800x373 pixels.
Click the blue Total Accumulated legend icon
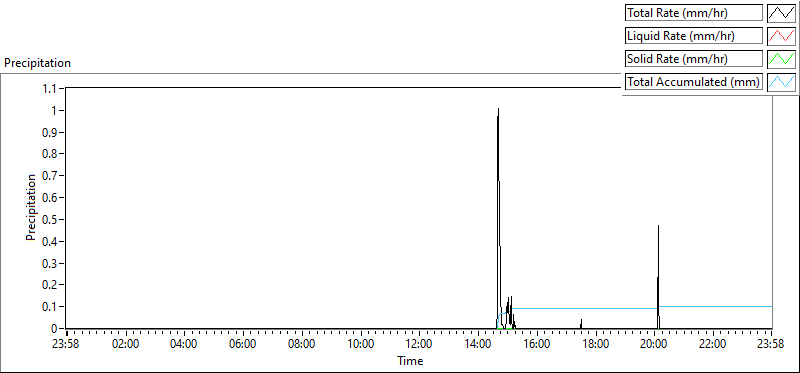[x=781, y=82]
